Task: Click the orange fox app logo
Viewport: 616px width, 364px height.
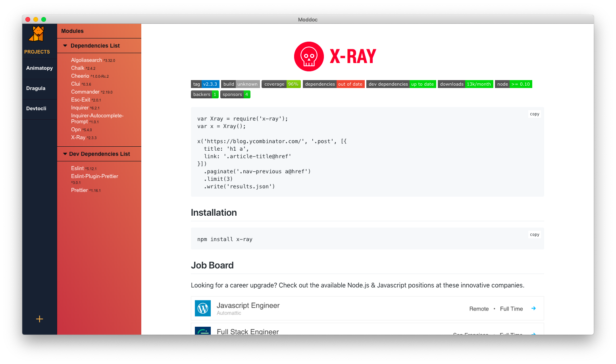Action: [37, 34]
